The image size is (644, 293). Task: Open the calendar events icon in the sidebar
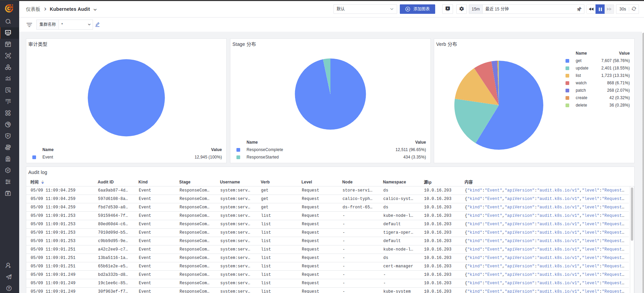8,44
